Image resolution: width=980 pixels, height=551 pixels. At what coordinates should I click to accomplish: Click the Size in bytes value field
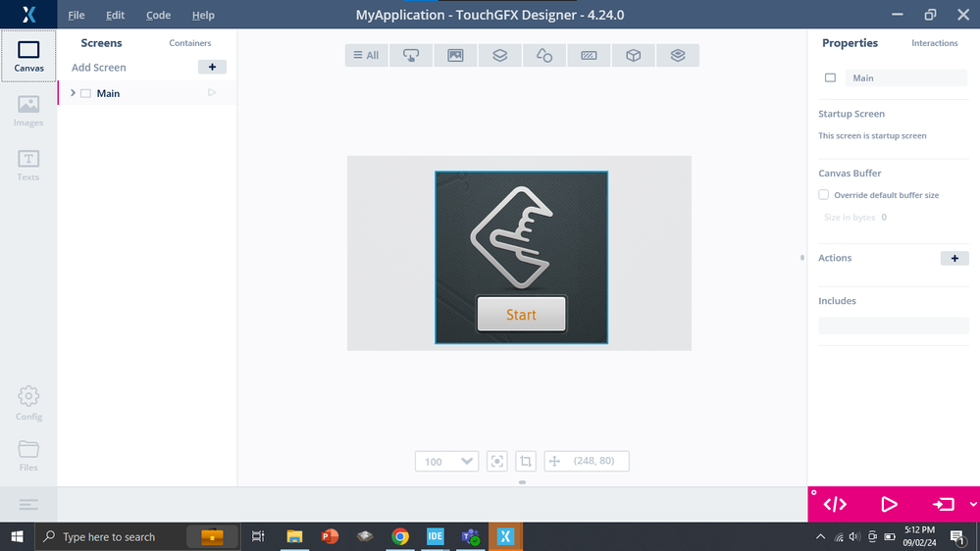pos(884,218)
